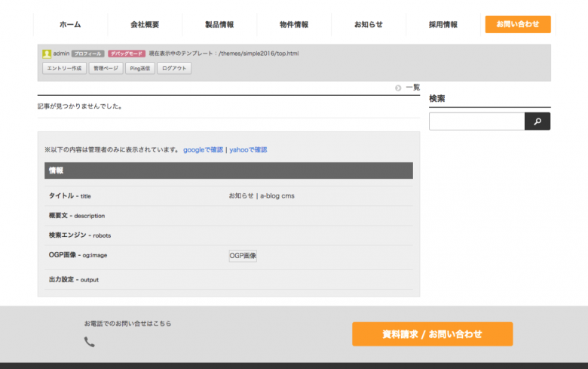Navigate to the 採用情報 page

(x=443, y=25)
